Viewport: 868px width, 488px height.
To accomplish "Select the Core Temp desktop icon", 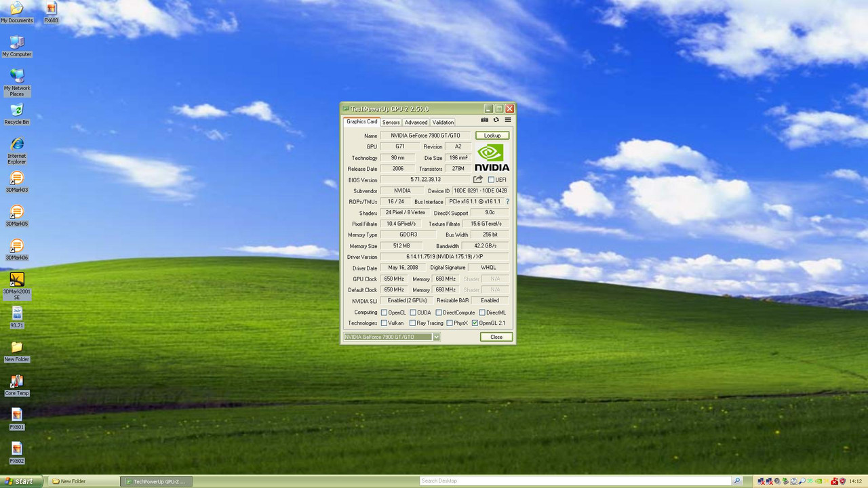I will pos(17,386).
